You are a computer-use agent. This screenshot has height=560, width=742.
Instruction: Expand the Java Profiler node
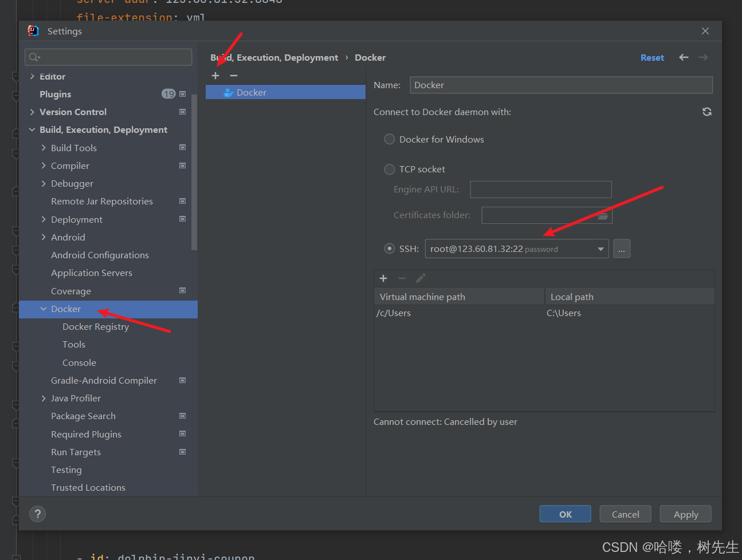click(x=44, y=398)
